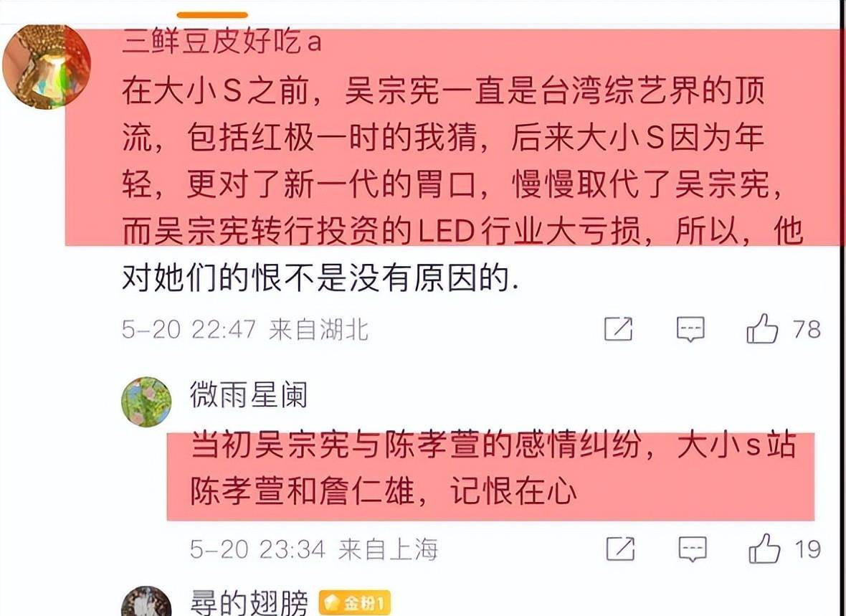Open username 微雨星阑 profile
The image size is (846, 616).
(249, 394)
